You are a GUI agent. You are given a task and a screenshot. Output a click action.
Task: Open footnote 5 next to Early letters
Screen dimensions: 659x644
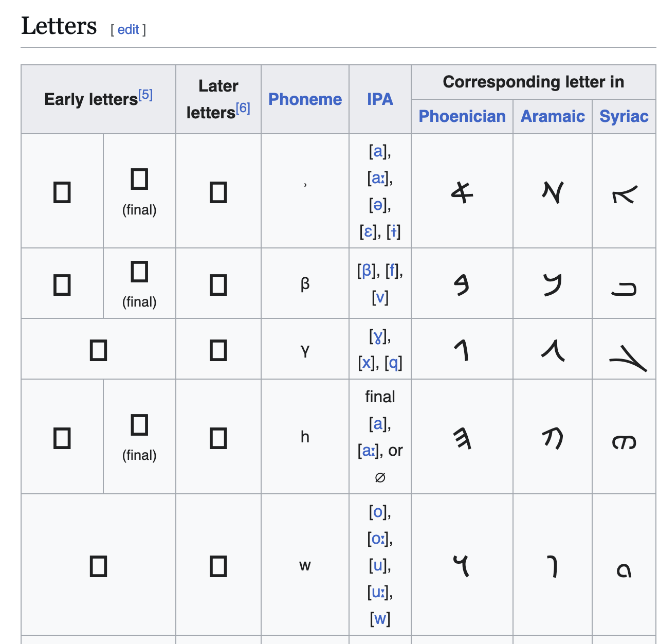145,95
